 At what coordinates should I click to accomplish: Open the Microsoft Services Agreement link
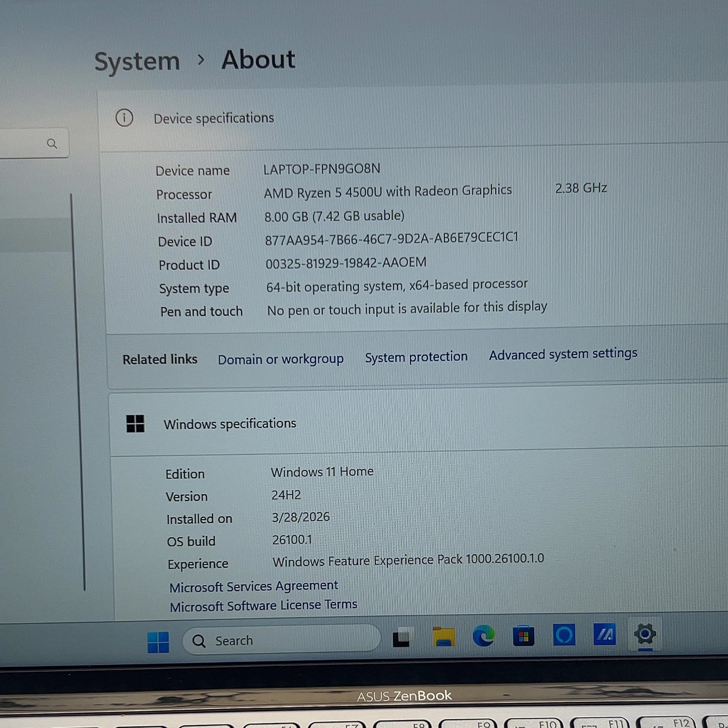tap(253, 586)
